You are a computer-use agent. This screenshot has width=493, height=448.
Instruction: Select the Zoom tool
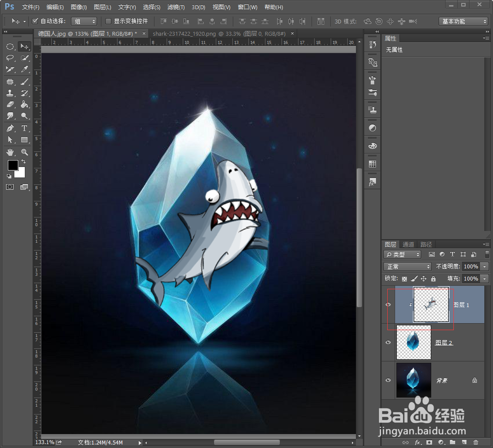[24, 153]
